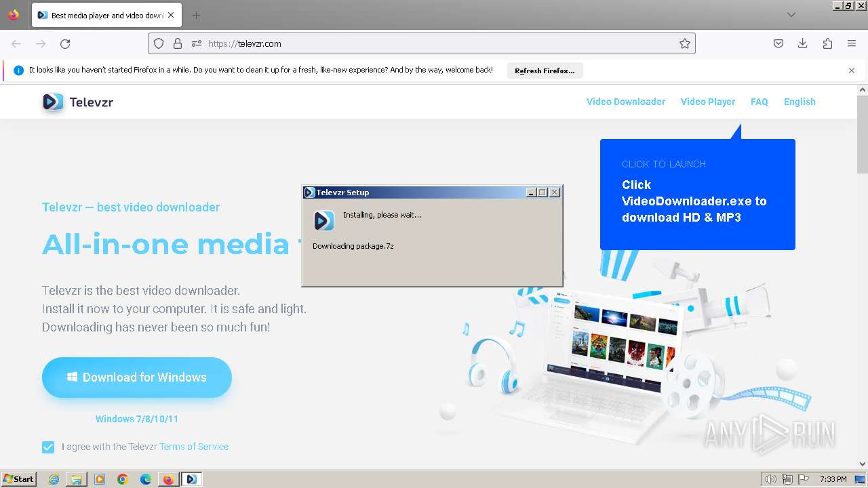
Task: Open the network tray icon
Action: coord(787,479)
